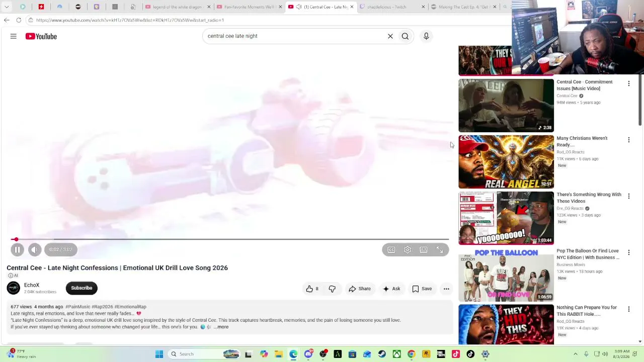Viewport: 644px width, 362px height.
Task: Open options for Commitment Issues video
Action: click(x=628, y=83)
